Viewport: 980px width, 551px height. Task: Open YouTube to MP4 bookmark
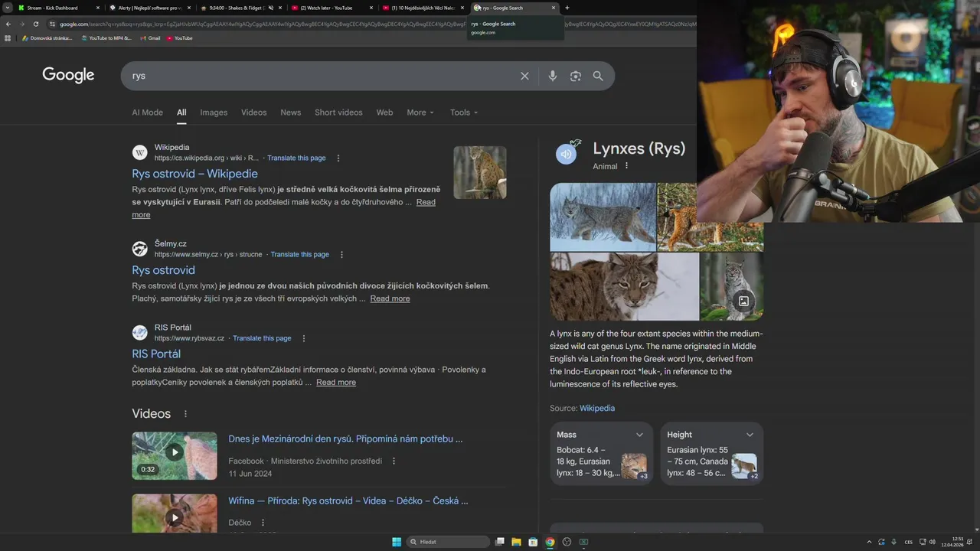[x=106, y=38]
